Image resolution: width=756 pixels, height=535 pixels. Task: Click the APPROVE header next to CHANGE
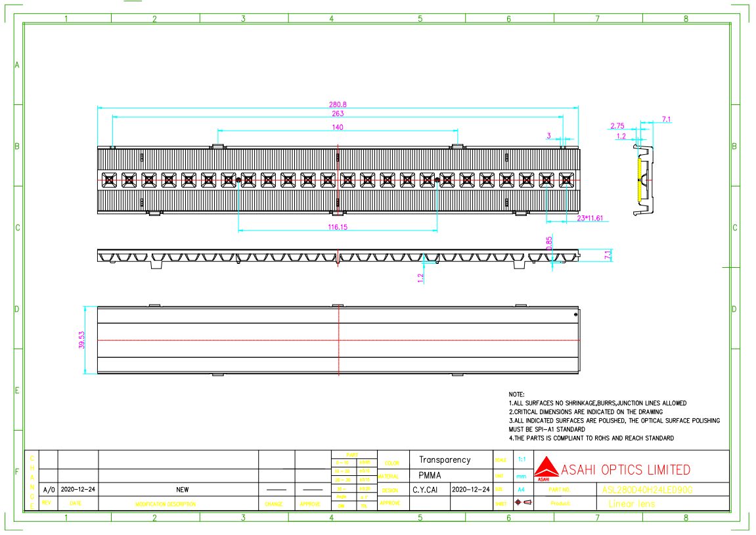(x=310, y=504)
